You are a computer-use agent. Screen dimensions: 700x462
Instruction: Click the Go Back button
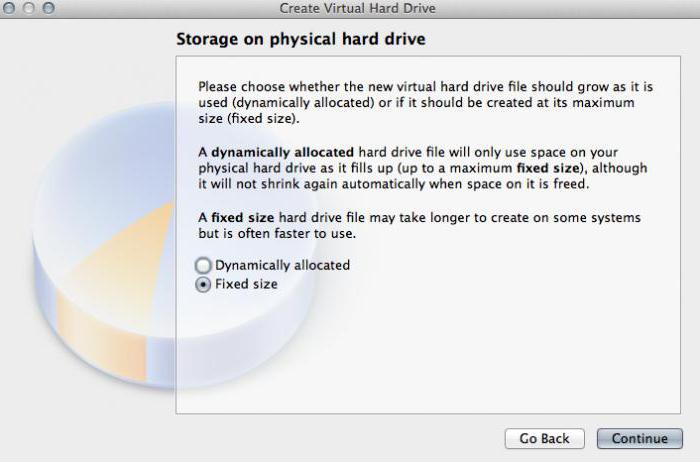point(544,439)
